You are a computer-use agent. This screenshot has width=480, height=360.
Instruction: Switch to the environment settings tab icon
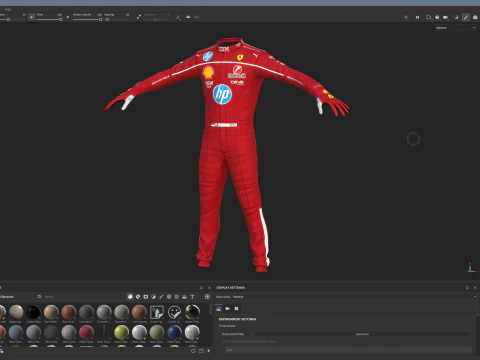(219, 309)
